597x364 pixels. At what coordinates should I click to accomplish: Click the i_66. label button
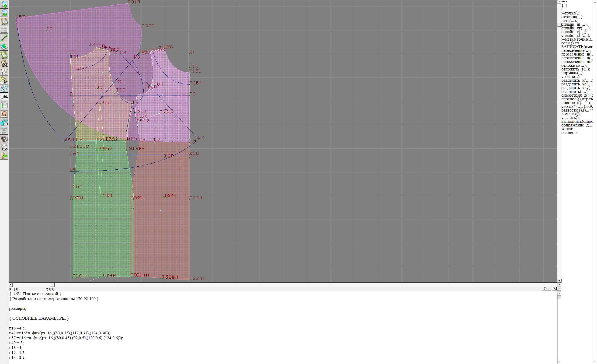pos(4,97)
